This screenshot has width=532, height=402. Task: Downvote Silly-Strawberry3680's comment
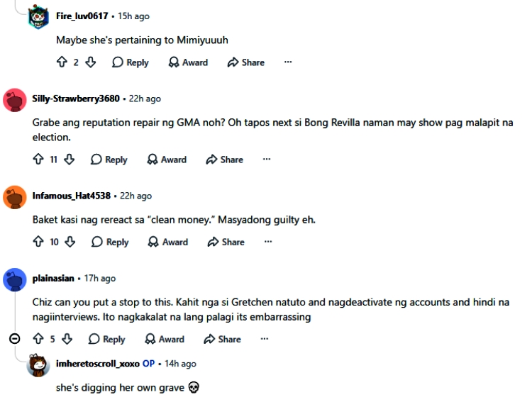(70, 159)
